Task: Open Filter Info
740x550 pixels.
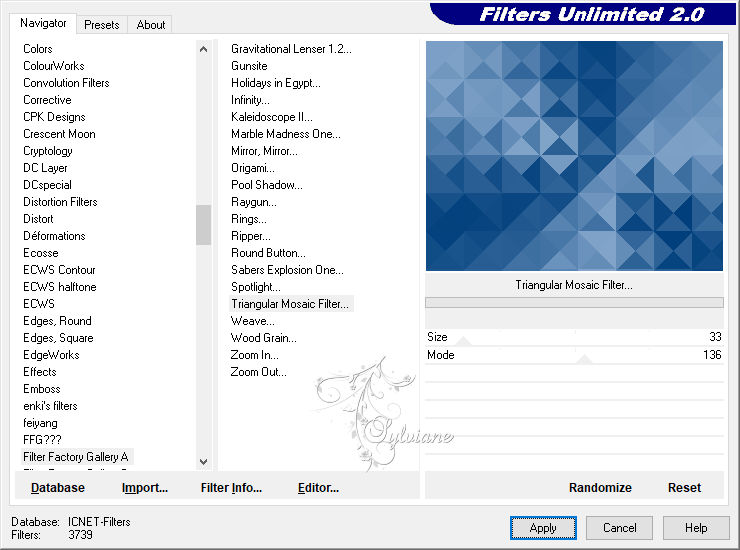Action: click(x=231, y=487)
